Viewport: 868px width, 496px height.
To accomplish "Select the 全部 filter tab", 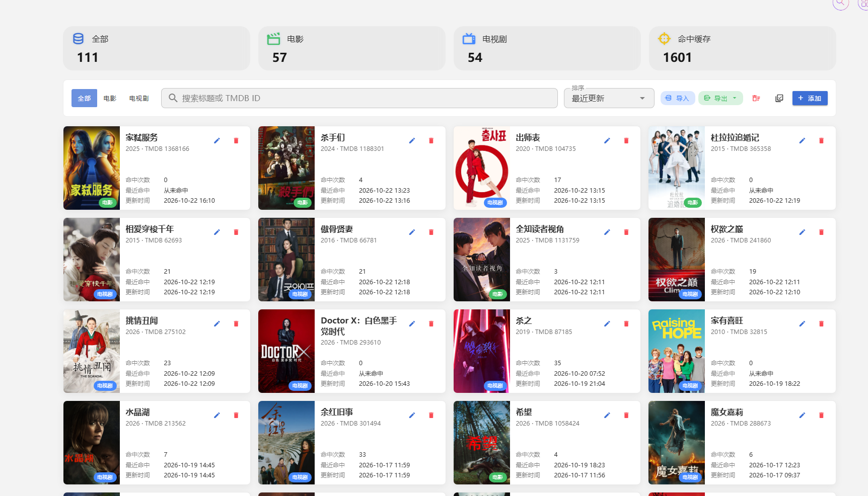I will tap(84, 98).
